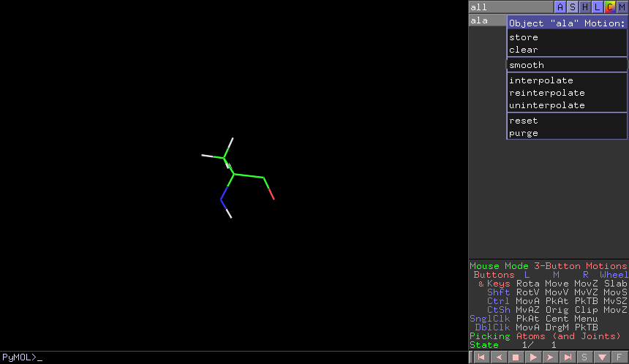The width and height of the screenshot is (629, 364).
Task: Open the Label menu for all
Action: pos(598,7)
